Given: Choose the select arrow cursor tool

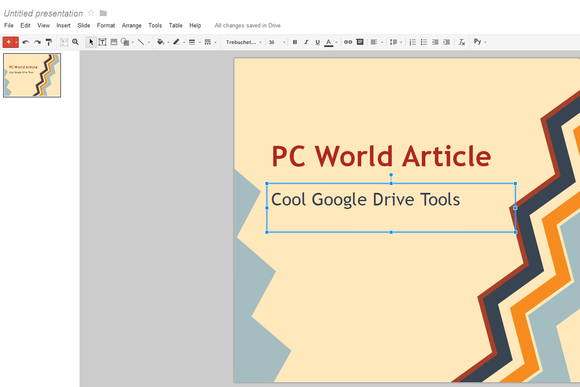Looking at the screenshot, I should click(x=91, y=42).
